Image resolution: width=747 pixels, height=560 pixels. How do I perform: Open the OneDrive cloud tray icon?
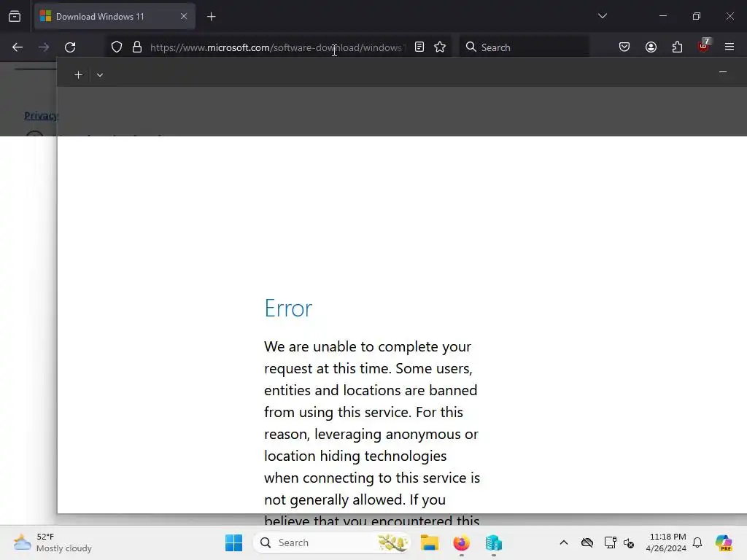pyautogui.click(x=587, y=542)
